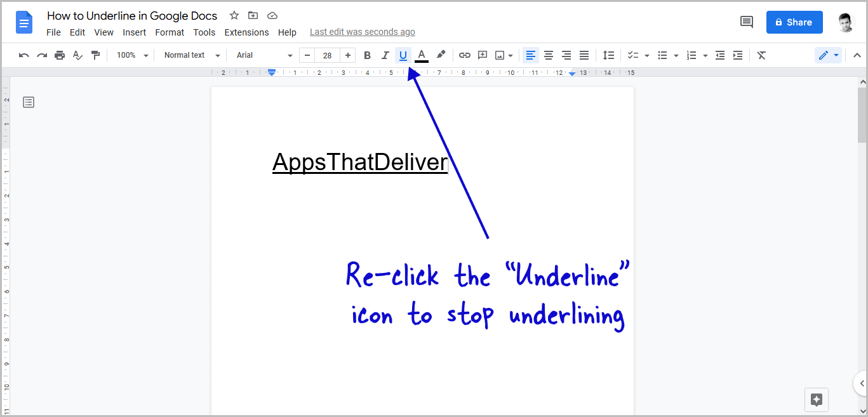Open the text color picker

(421, 55)
